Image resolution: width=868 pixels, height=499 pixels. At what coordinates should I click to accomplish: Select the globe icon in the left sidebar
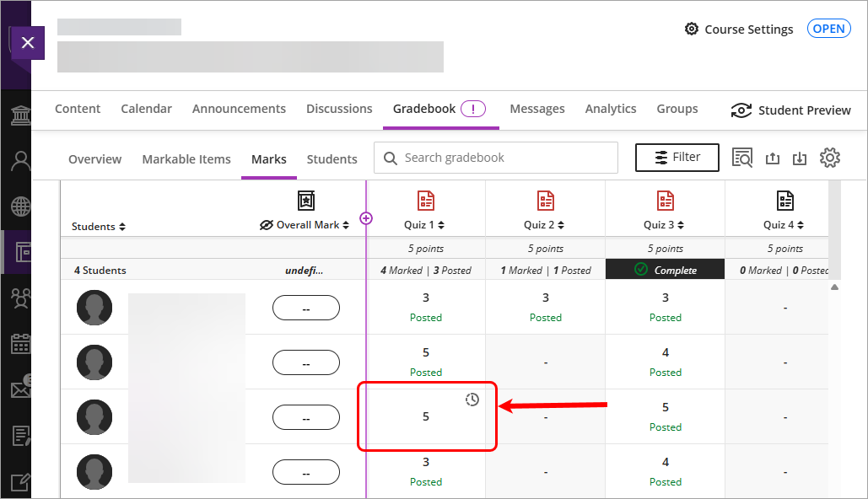(x=18, y=207)
